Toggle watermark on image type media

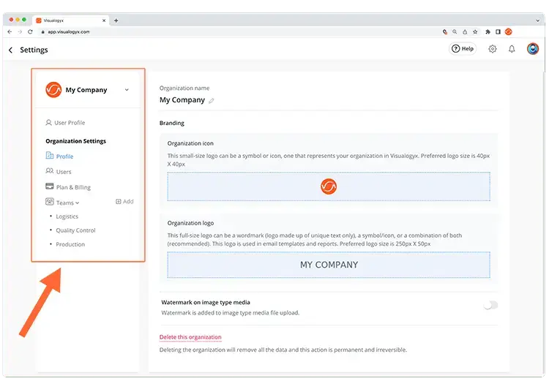coord(490,305)
